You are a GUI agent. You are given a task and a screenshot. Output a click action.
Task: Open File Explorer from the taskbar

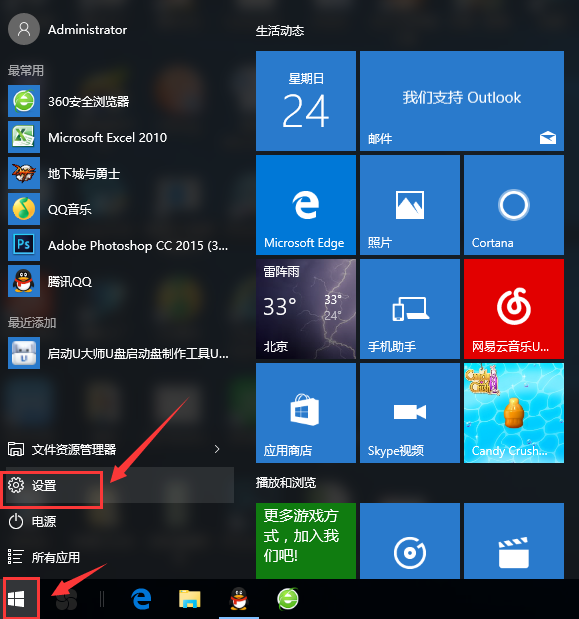pos(190,599)
